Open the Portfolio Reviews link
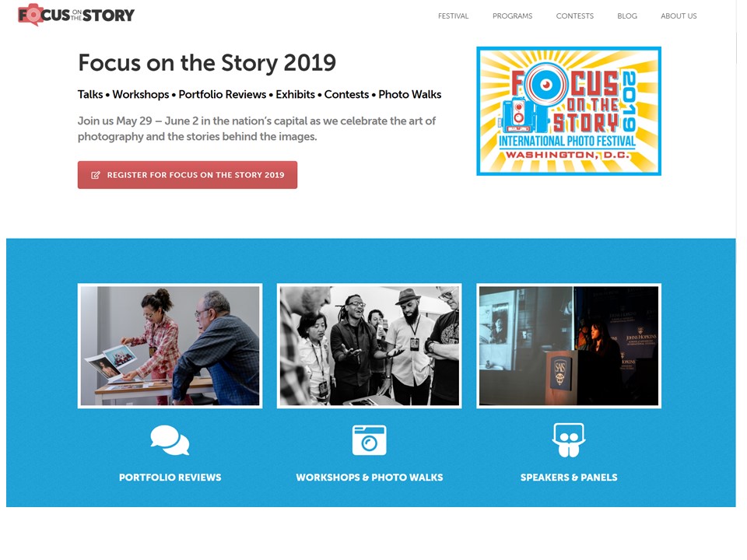The image size is (747, 560). (x=170, y=477)
